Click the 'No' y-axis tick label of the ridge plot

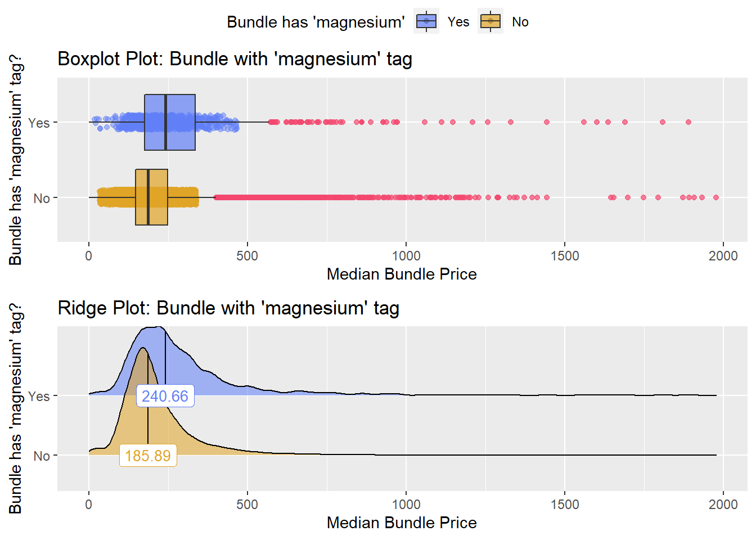(42, 456)
